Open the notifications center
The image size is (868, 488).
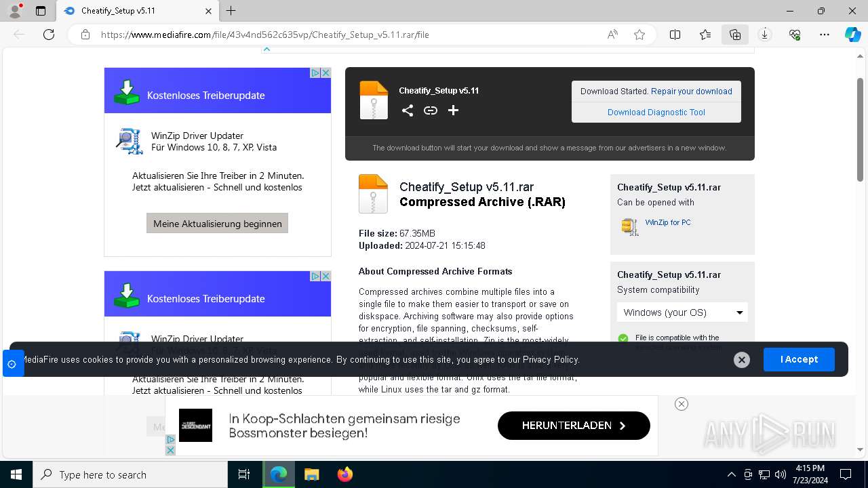pos(846,474)
